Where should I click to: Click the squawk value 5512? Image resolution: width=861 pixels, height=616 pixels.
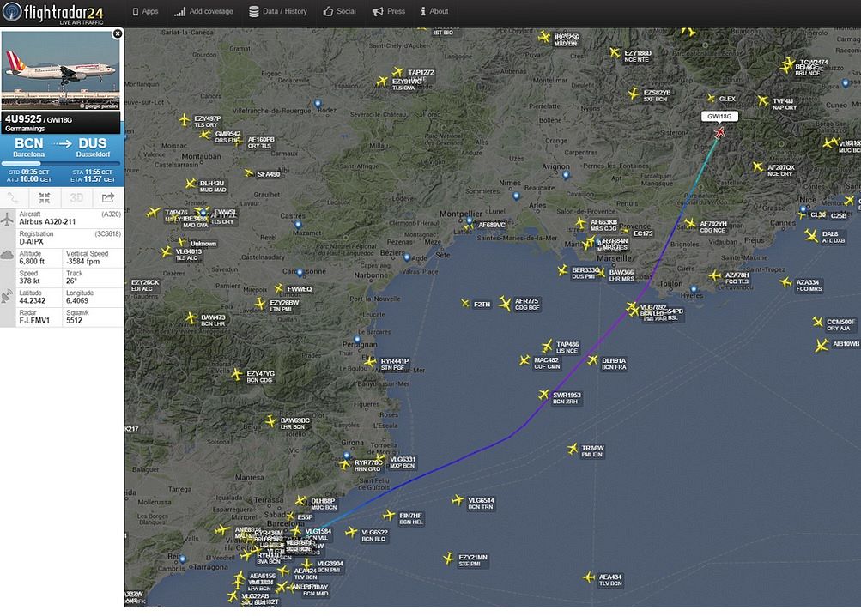(x=74, y=321)
